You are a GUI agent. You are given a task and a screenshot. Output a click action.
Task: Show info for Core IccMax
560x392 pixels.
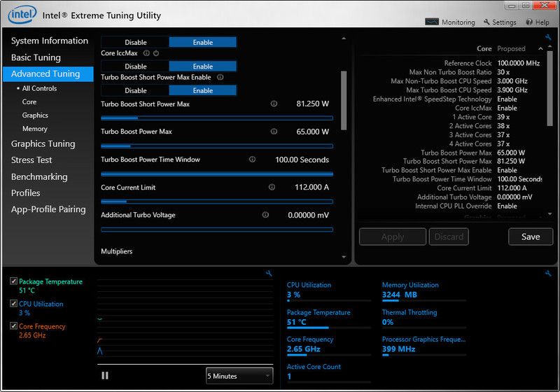coord(146,53)
